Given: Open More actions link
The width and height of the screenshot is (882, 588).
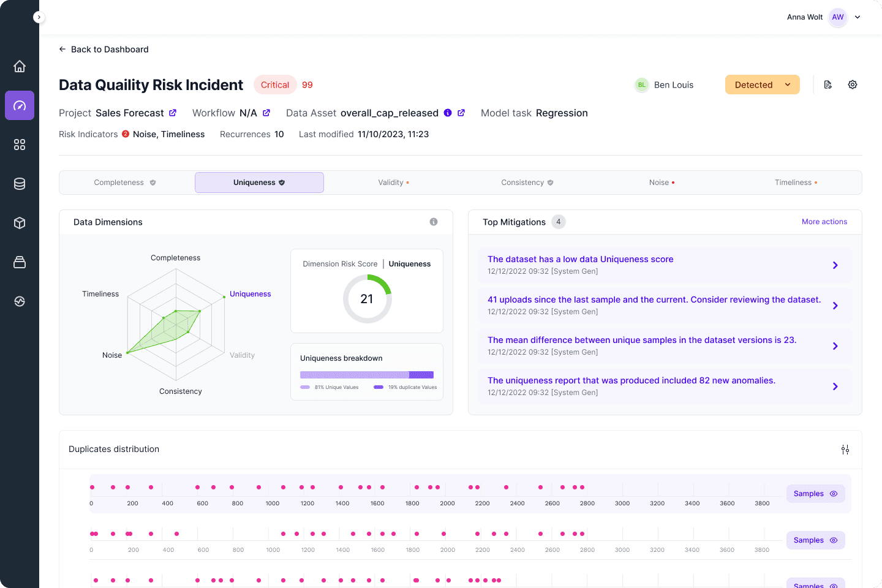Looking at the screenshot, I should pyautogui.click(x=824, y=222).
